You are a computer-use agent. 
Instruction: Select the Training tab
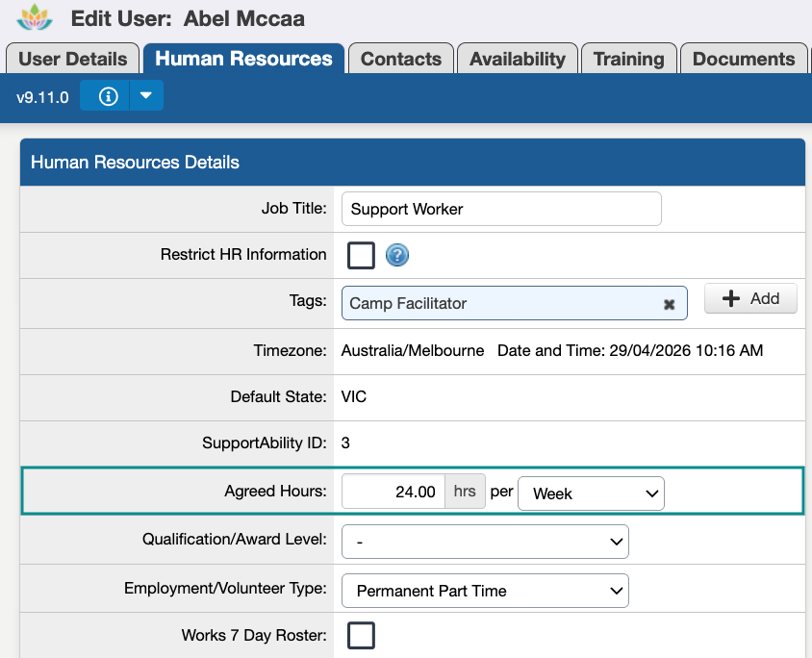(x=629, y=59)
